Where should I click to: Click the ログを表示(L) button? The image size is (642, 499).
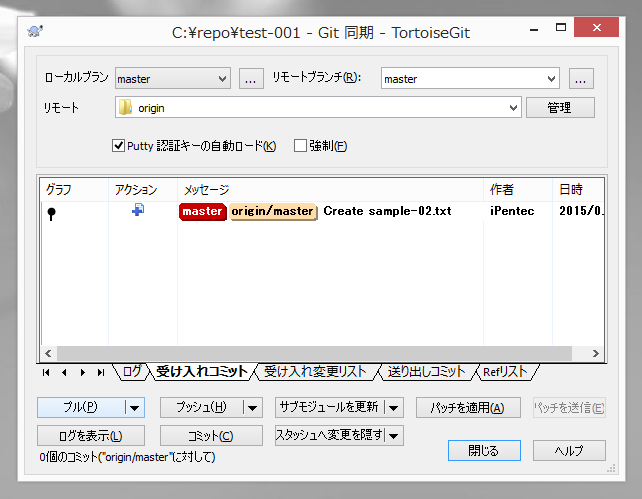[x=91, y=436]
